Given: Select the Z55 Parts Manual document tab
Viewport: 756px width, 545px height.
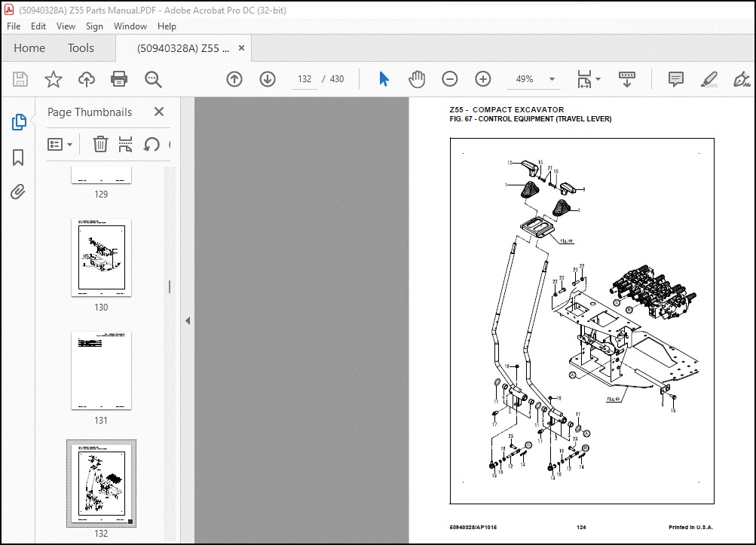Looking at the screenshot, I should (x=182, y=48).
